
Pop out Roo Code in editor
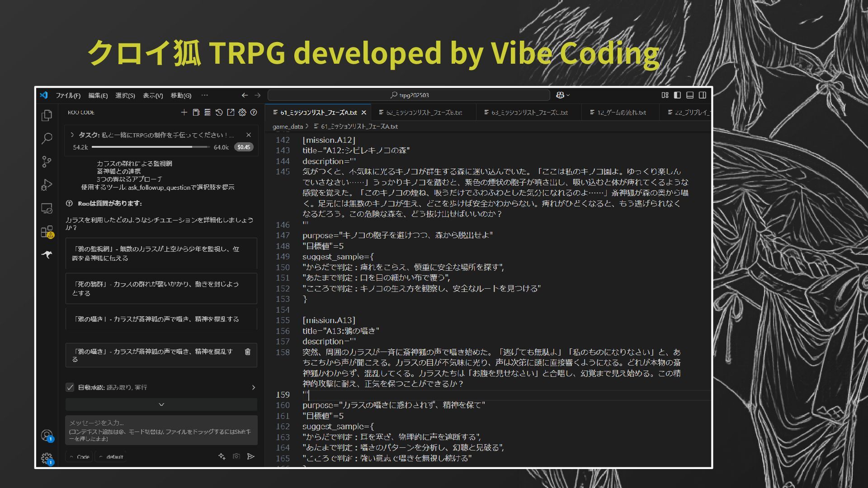pos(231,113)
